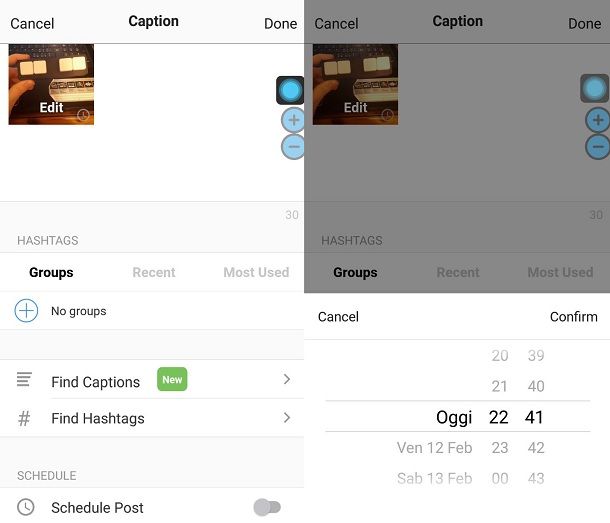Tap Done in the left Caption header
Image resolution: width=610 pixels, height=523 pixels.
click(x=280, y=24)
